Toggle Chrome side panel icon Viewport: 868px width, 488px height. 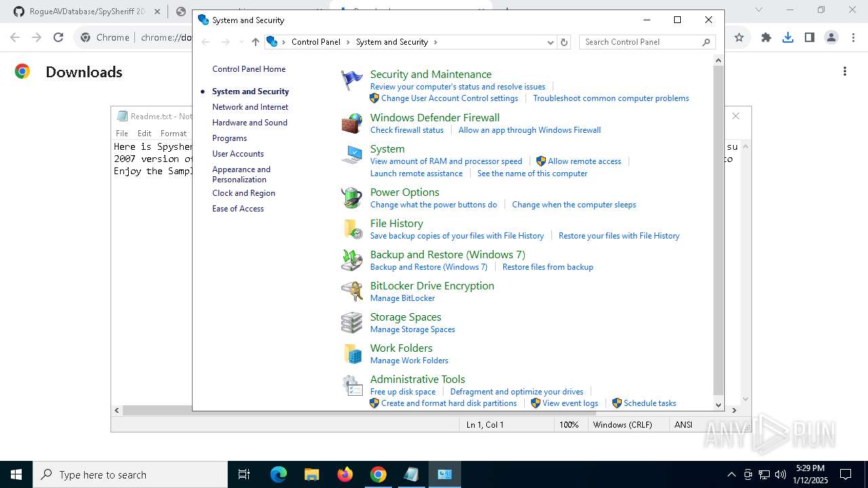tap(810, 38)
